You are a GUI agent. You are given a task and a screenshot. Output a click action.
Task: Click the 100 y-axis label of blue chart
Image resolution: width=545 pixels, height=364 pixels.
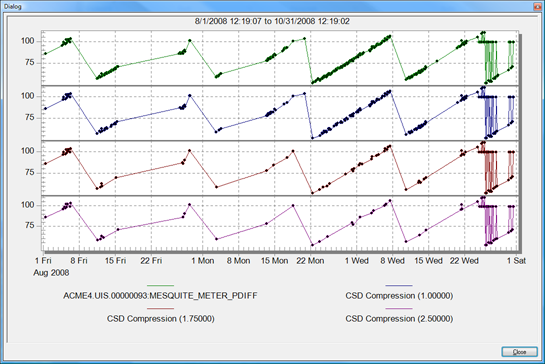pyautogui.click(x=28, y=96)
